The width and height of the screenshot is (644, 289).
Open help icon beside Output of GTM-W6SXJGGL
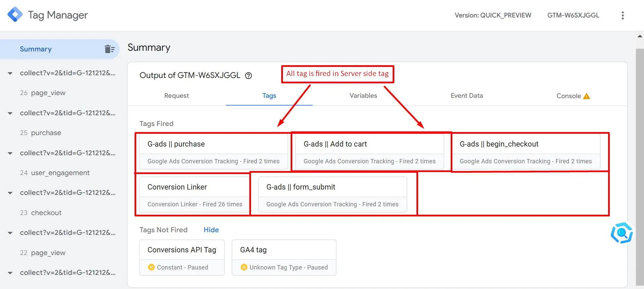click(x=248, y=76)
